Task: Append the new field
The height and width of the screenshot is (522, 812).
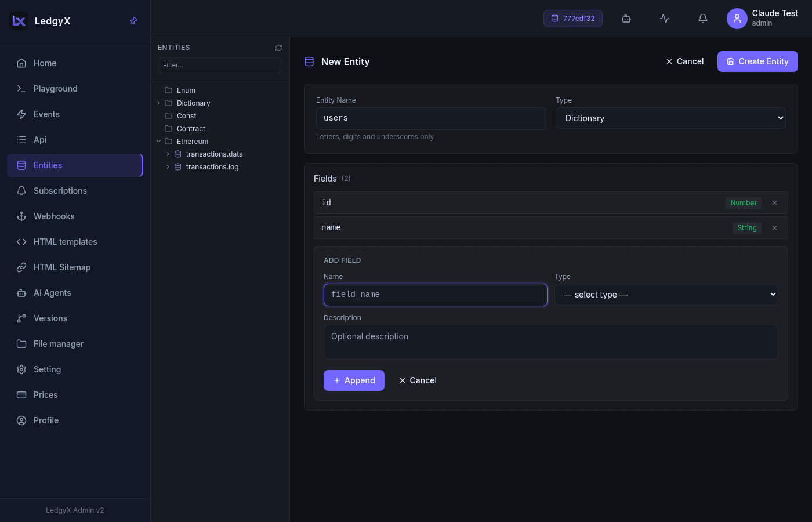Action: tap(354, 380)
